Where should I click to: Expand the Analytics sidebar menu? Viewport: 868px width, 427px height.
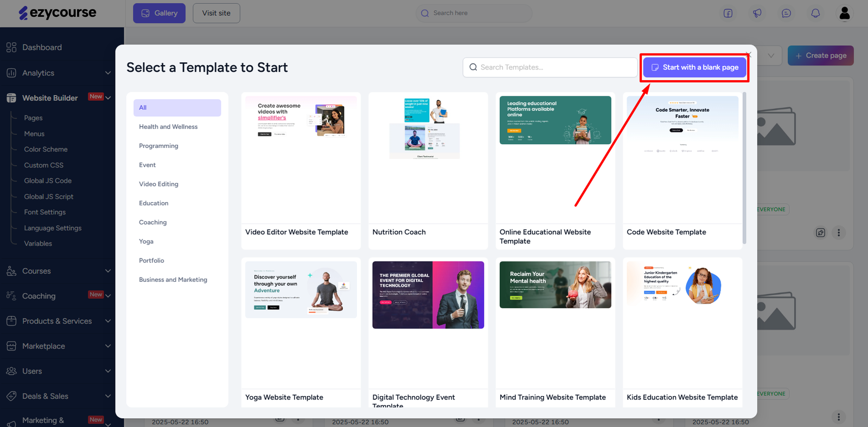coord(107,73)
